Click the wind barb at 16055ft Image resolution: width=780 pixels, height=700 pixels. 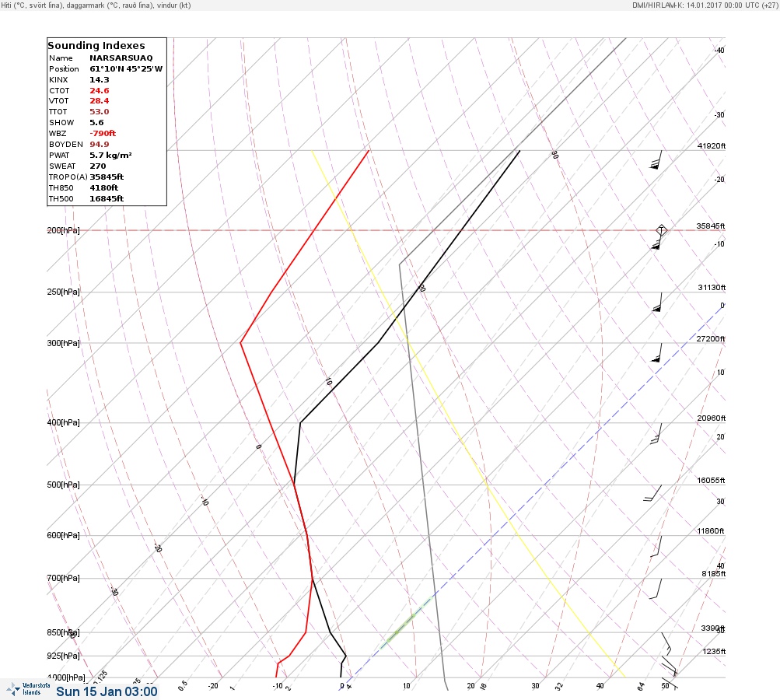(652, 493)
